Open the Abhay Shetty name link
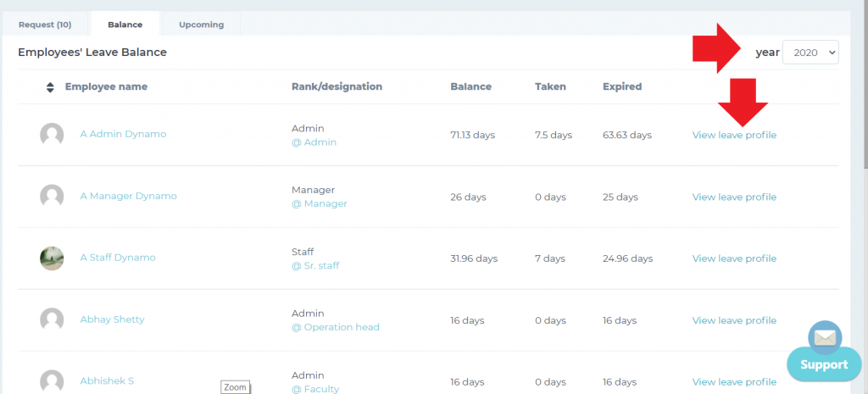Screen dimensions: 868x394 click(x=112, y=319)
